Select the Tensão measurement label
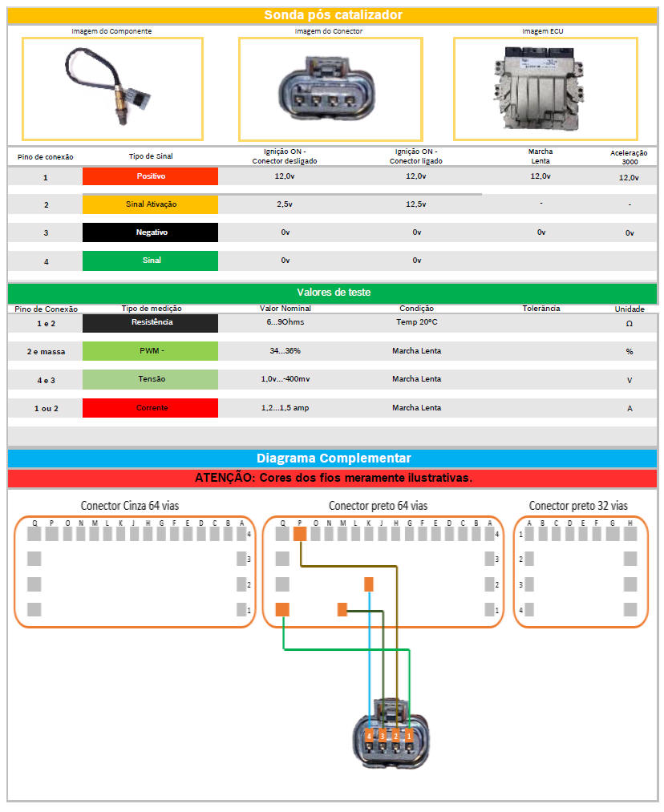The width and height of the screenshot is (664, 812). pyautogui.click(x=150, y=379)
